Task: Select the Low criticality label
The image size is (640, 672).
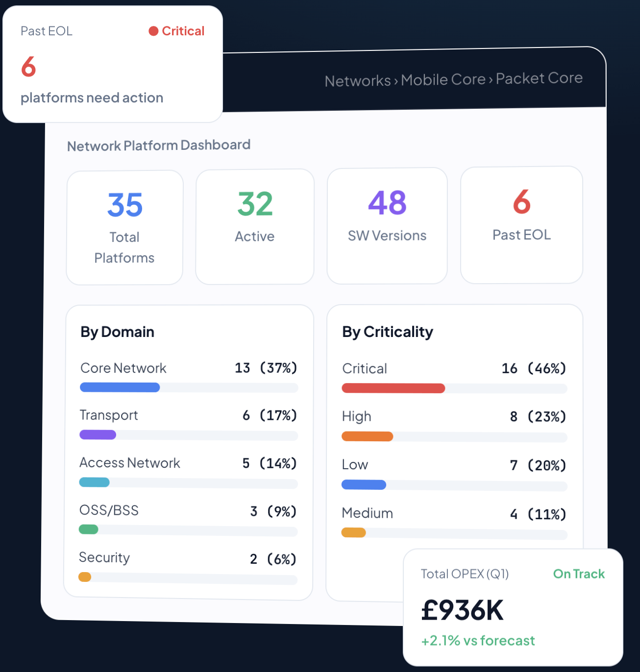Action: click(x=355, y=465)
